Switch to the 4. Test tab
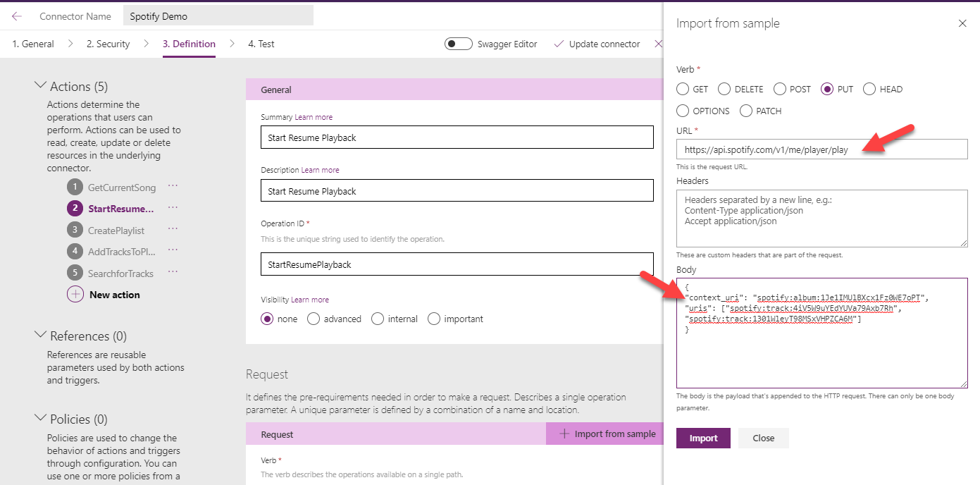Viewport: 980px width, 485px height. tap(261, 44)
